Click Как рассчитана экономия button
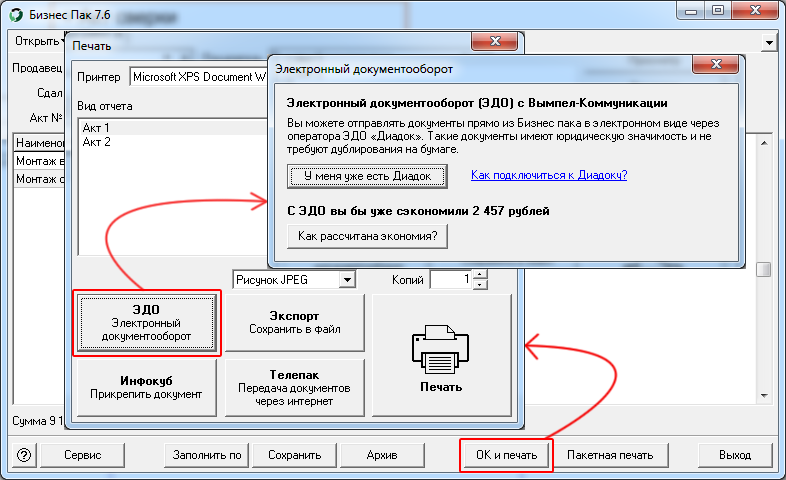 367,236
